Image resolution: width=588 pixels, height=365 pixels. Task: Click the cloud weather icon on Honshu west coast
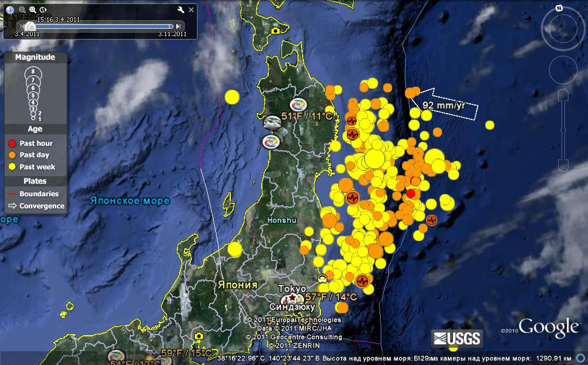click(272, 123)
